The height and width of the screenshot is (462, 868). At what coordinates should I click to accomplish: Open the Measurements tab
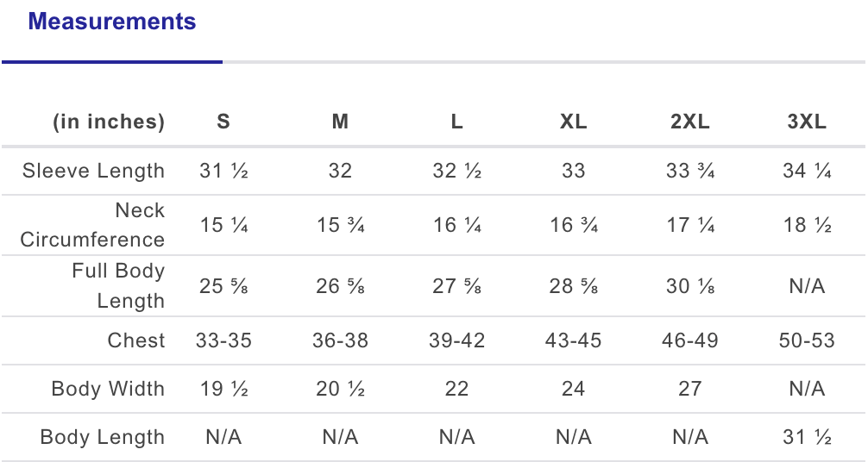[112, 22]
